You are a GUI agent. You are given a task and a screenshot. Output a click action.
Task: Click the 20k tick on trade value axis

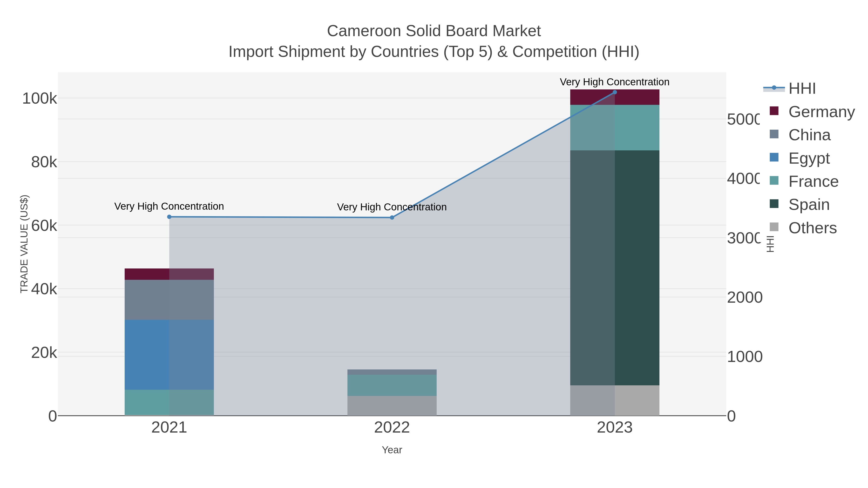[44, 353]
